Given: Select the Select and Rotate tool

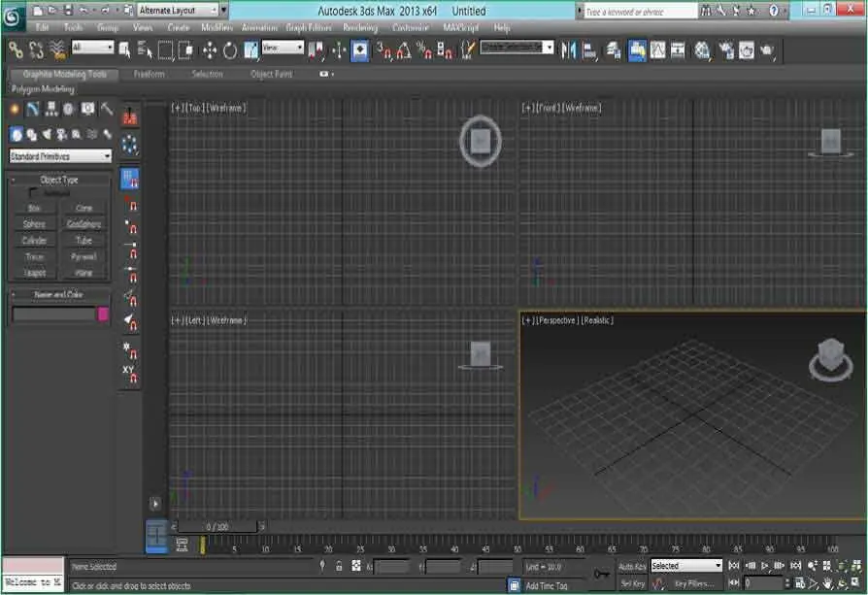Looking at the screenshot, I should coord(230,50).
